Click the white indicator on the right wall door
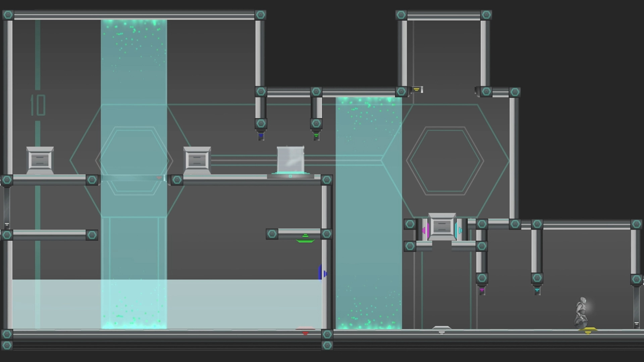The height and width of the screenshot is (362, 644). 636,324
